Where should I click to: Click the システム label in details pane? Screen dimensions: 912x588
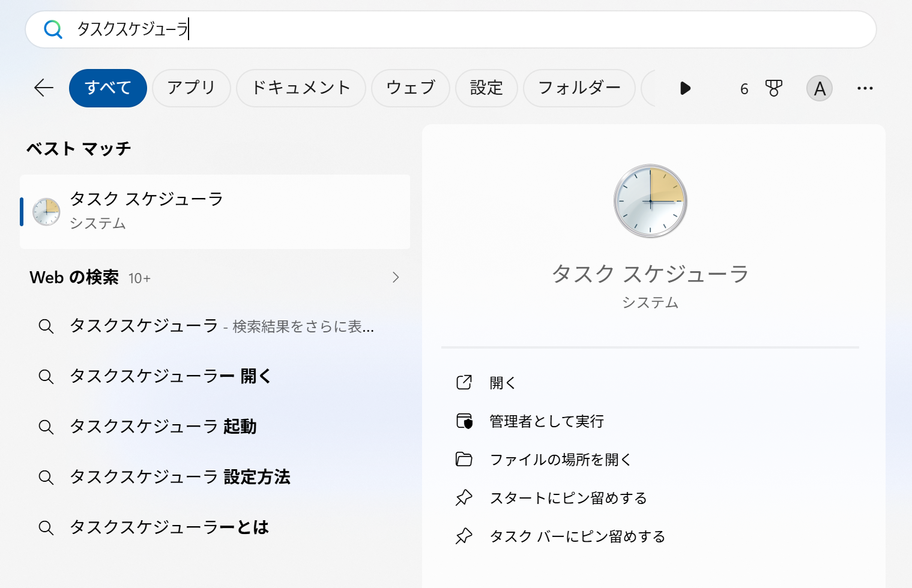650,302
